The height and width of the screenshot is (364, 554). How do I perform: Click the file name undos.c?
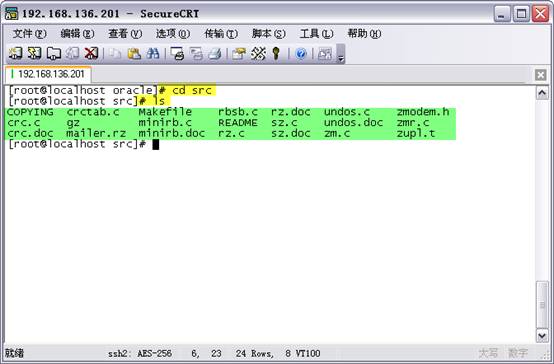pyautogui.click(x=347, y=112)
